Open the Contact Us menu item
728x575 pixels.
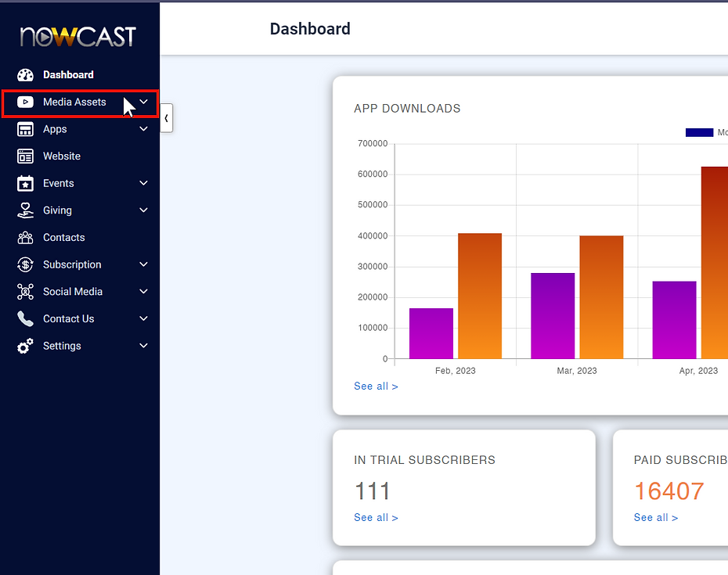80,319
